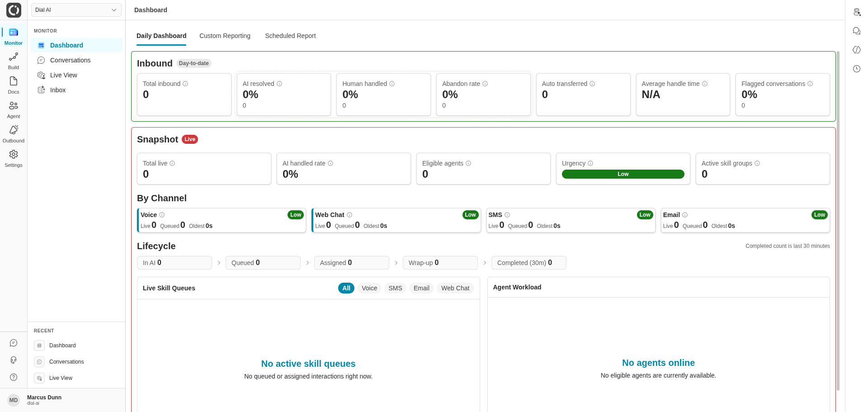The height and width of the screenshot is (412, 868).
Task: Open the chat bubble icon at sidebar bottom
Action: pos(14,343)
